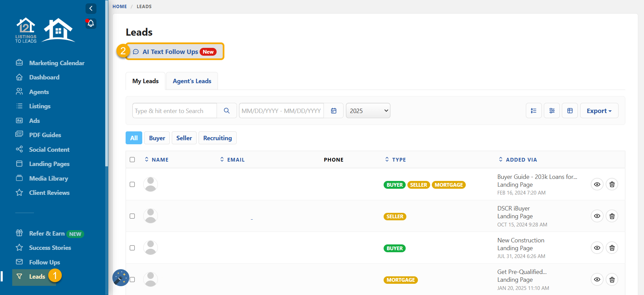
Task: Check the select-all leads checkbox
Action: pos(132,160)
